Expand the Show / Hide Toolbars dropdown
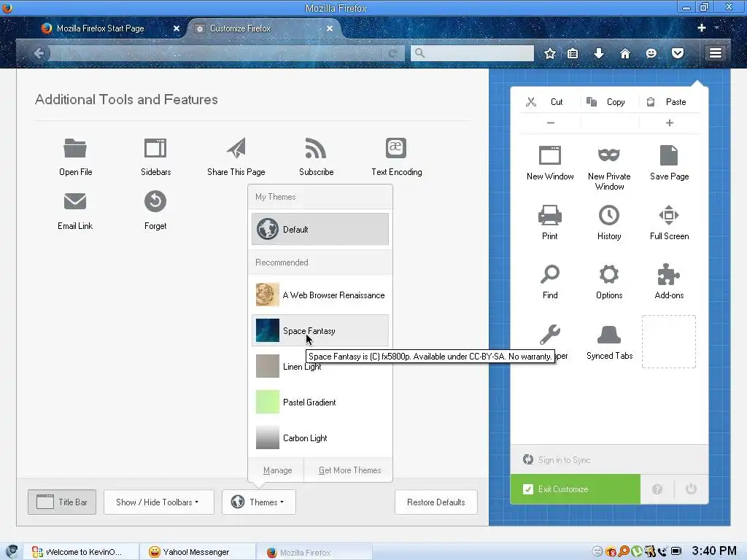Image resolution: width=747 pixels, height=560 pixels. [158, 502]
